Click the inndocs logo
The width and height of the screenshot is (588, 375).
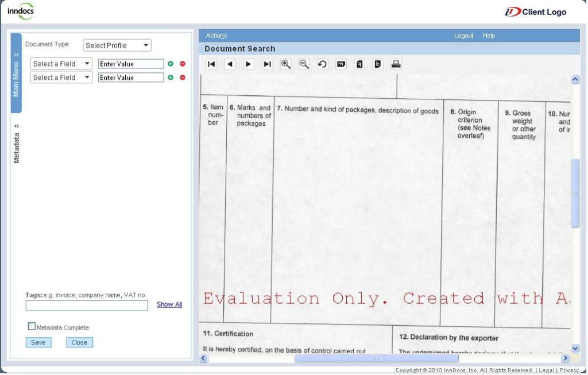21,11
